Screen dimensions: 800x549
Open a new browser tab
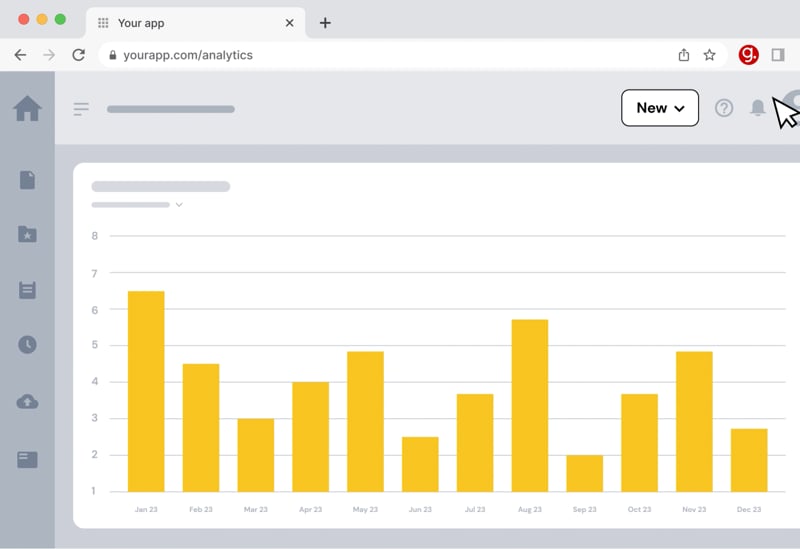[x=325, y=23]
